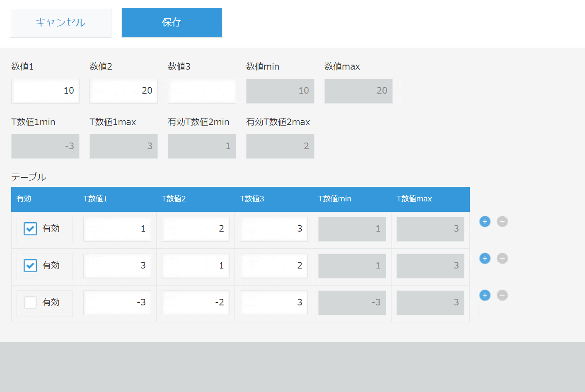Click the empty 数値3 input field
The width and height of the screenshot is (585, 392).
(x=202, y=91)
